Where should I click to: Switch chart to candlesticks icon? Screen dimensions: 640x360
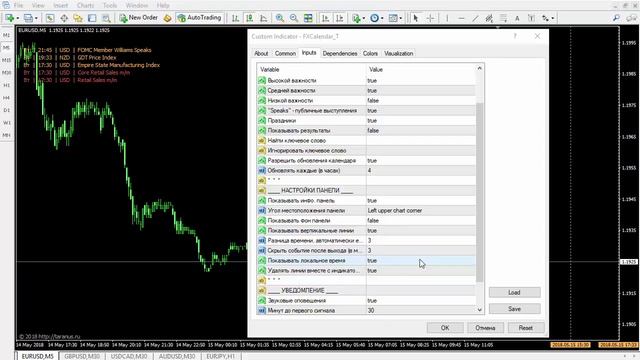[249, 18]
